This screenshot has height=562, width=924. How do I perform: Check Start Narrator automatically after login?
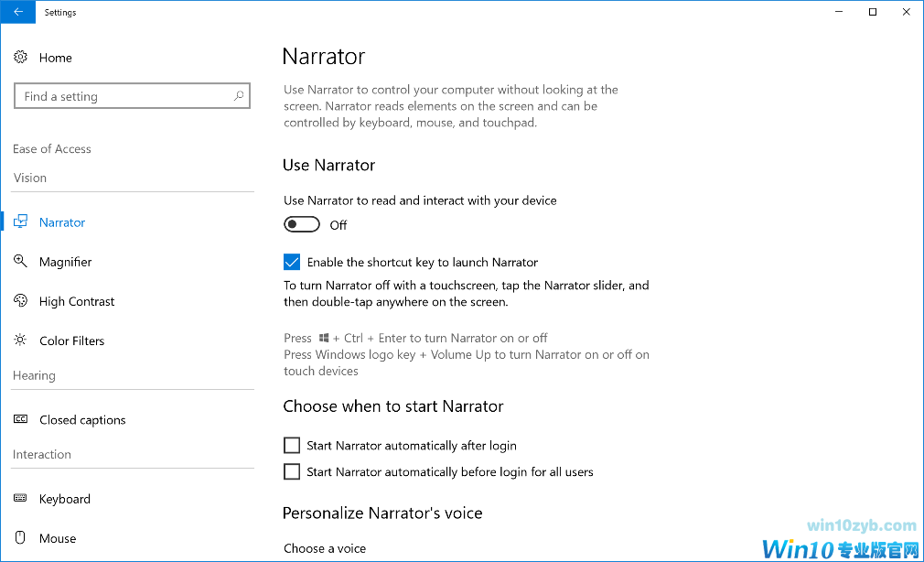[x=292, y=446]
